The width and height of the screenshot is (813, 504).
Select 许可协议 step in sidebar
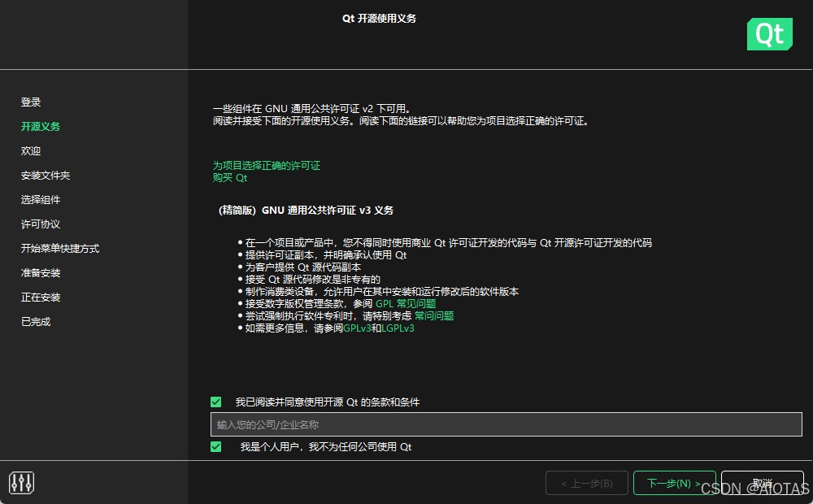[41, 224]
